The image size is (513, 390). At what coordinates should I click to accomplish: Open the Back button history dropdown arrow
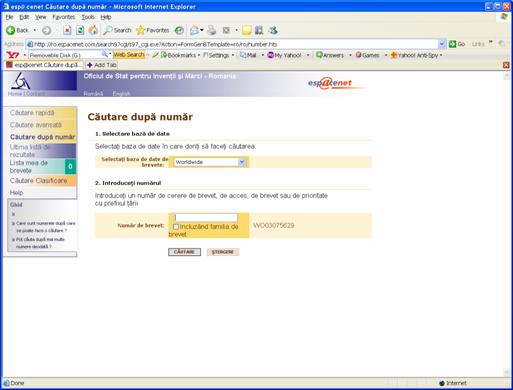(x=34, y=30)
